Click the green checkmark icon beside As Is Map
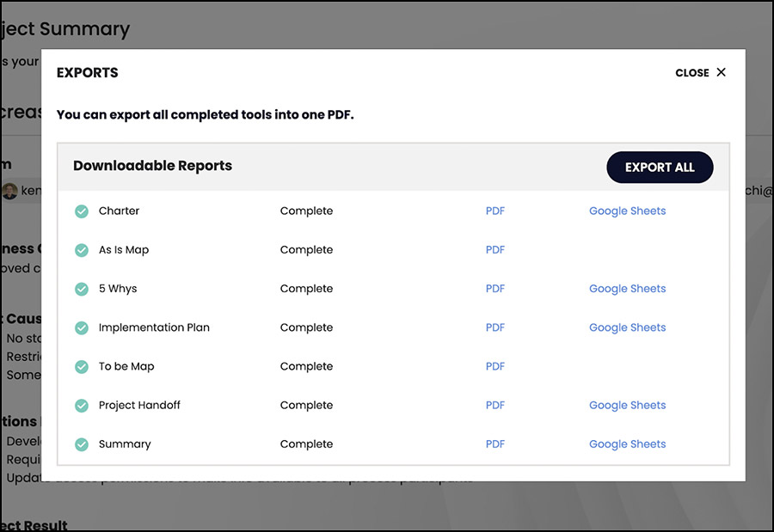 (82, 250)
